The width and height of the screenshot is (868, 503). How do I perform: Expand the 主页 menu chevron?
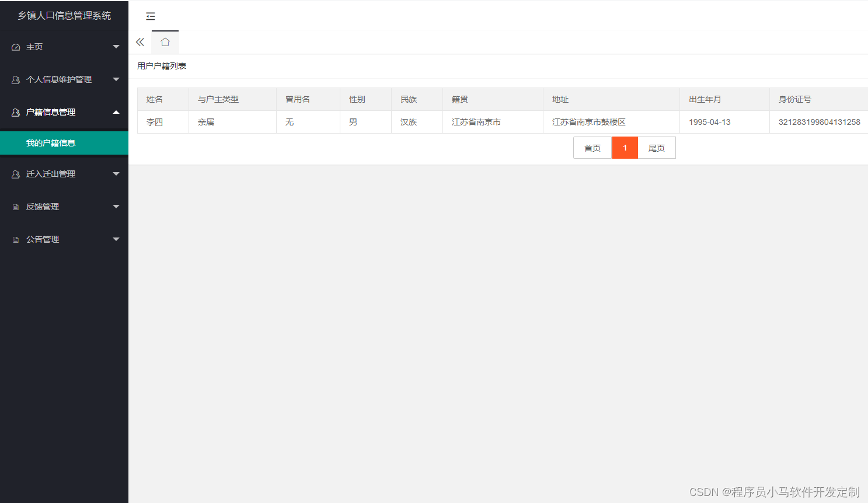(x=116, y=47)
